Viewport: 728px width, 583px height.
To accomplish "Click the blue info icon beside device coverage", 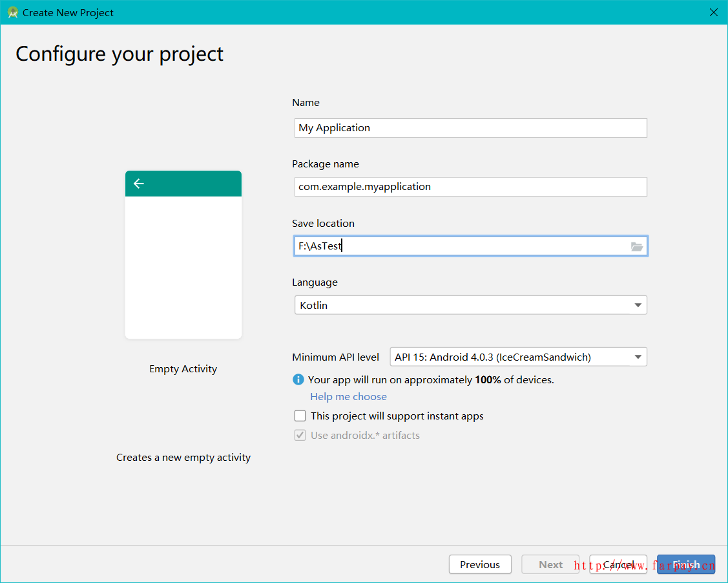I will tap(298, 379).
